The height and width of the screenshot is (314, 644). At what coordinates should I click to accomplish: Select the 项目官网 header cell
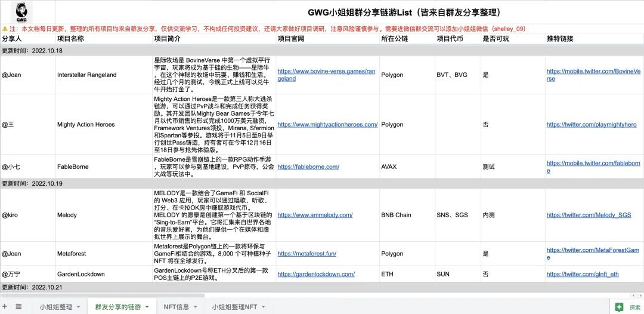pyautogui.click(x=328, y=39)
